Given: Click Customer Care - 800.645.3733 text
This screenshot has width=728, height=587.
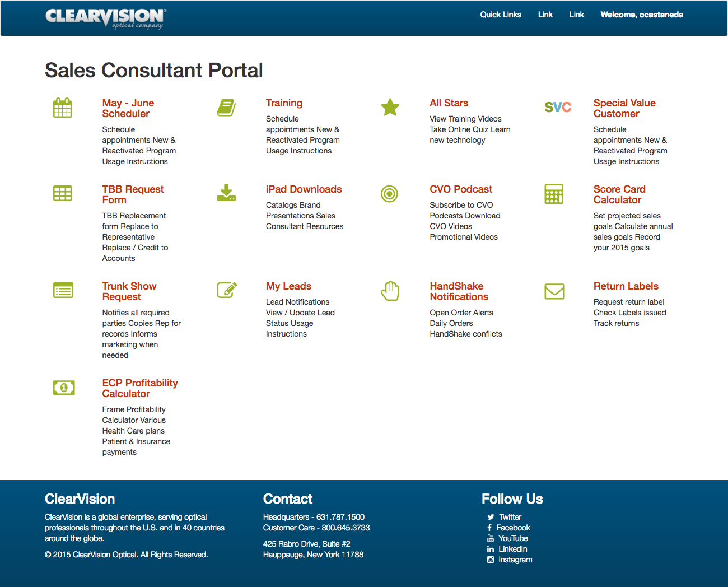Looking at the screenshot, I should click(316, 528).
